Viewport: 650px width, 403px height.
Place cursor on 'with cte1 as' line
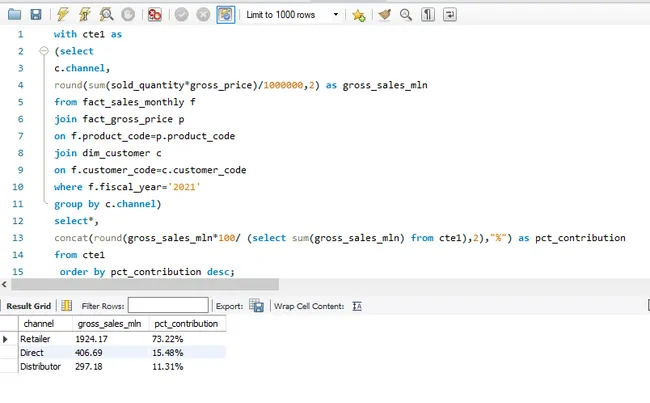point(88,34)
